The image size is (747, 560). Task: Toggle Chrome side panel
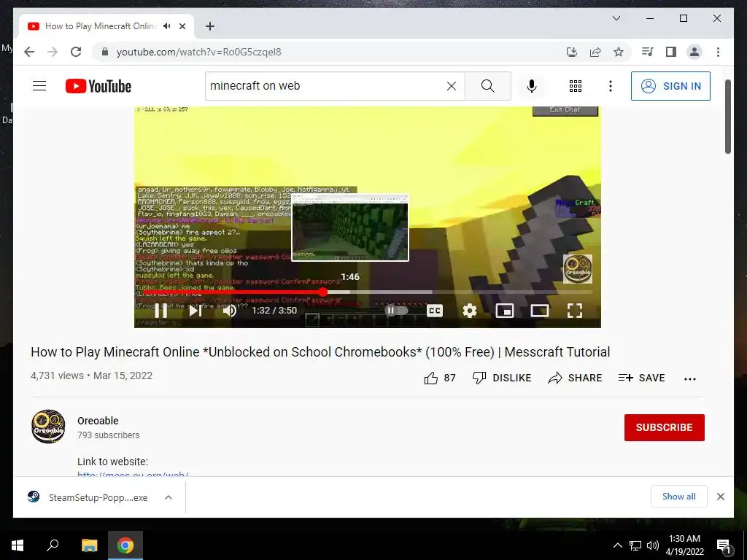tap(671, 52)
